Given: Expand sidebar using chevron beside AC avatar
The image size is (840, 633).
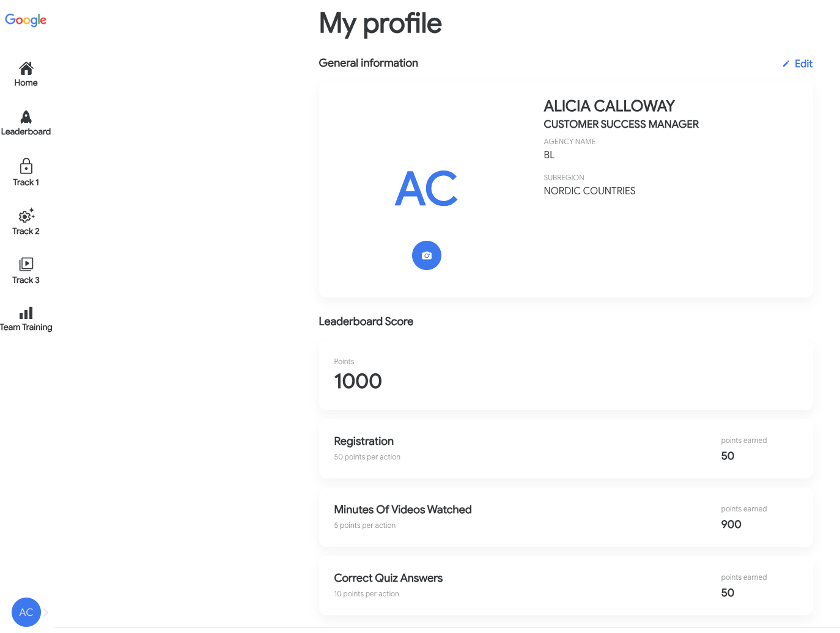Looking at the screenshot, I should pos(46,612).
